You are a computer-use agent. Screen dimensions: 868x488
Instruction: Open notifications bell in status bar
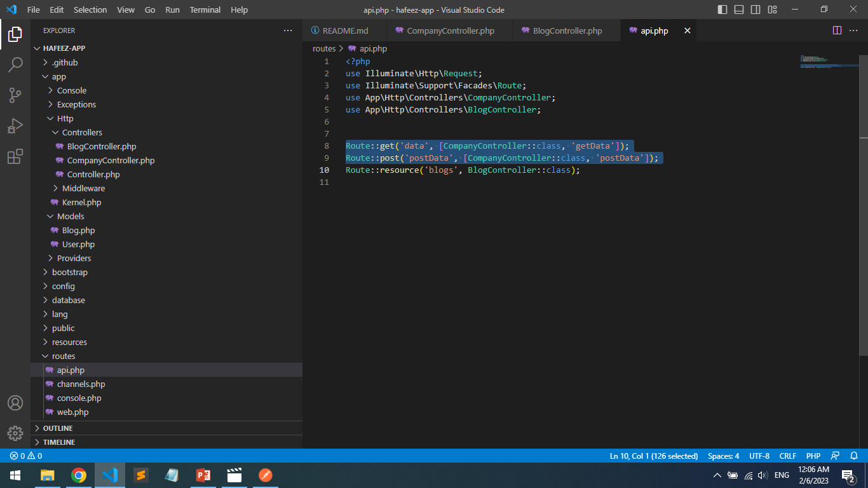tap(853, 456)
